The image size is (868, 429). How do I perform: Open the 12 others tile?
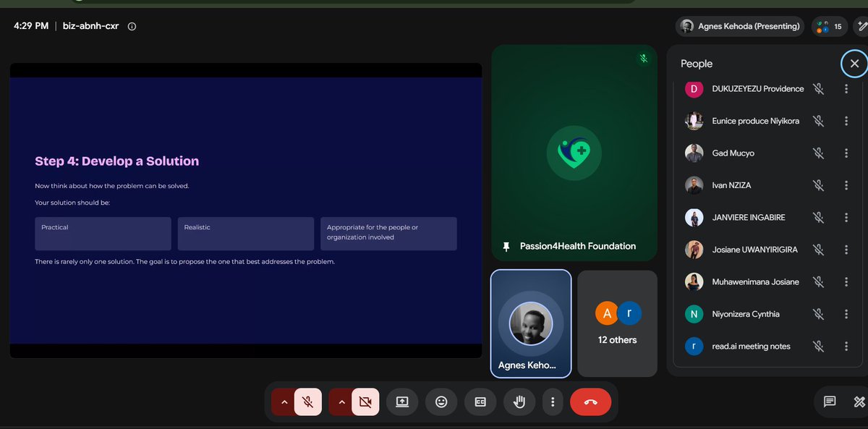coord(618,323)
